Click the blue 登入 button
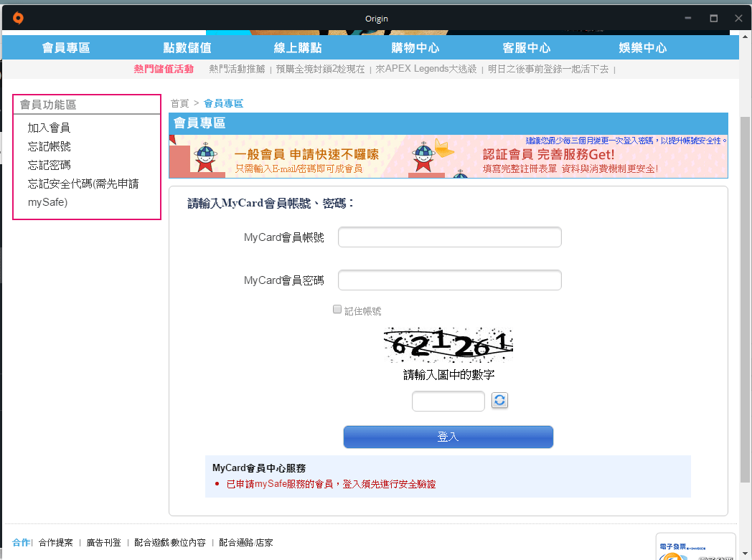Screen dimensions: 752x560 tap(448, 437)
